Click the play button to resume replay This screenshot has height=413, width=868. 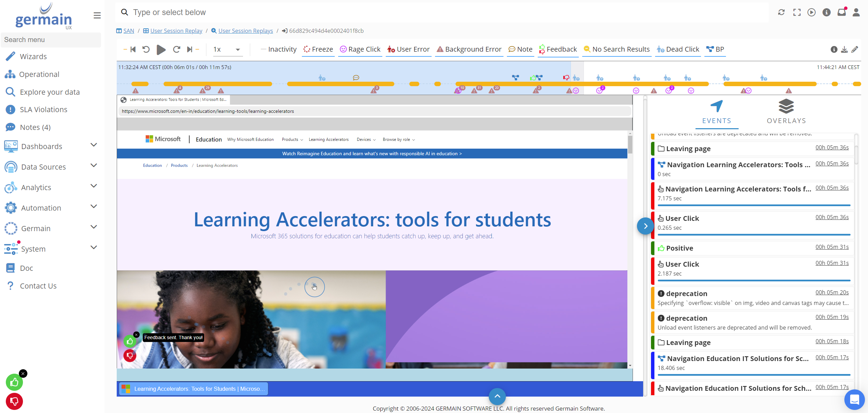click(161, 49)
